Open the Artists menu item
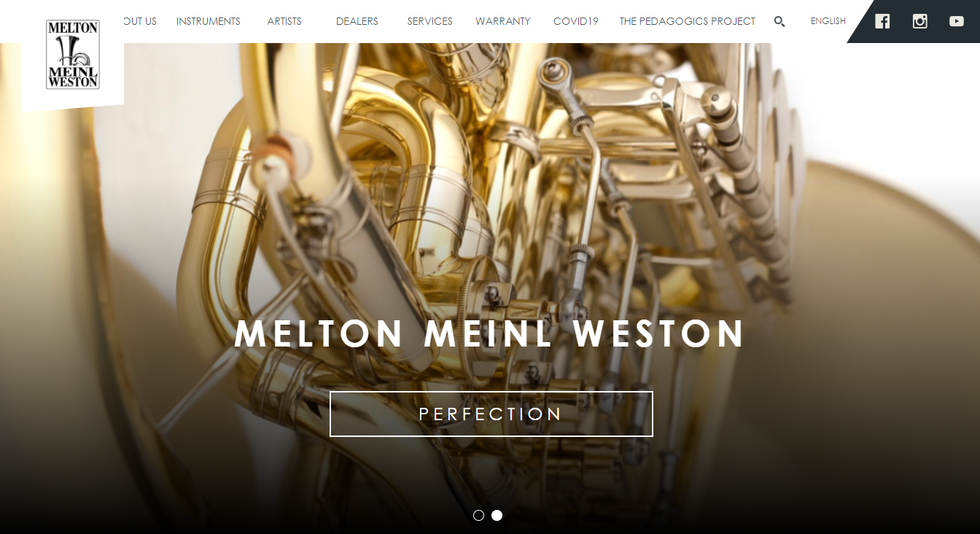This screenshot has width=980, height=534. (284, 21)
